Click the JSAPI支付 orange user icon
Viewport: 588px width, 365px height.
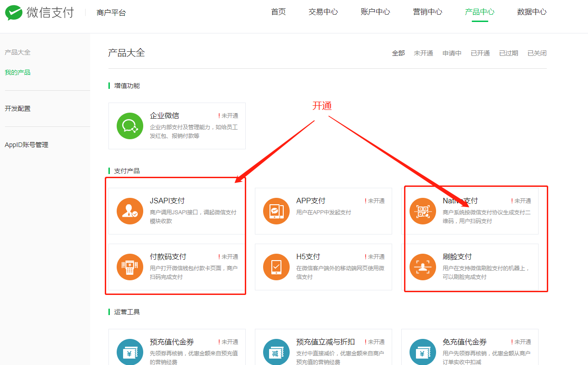coord(130,211)
